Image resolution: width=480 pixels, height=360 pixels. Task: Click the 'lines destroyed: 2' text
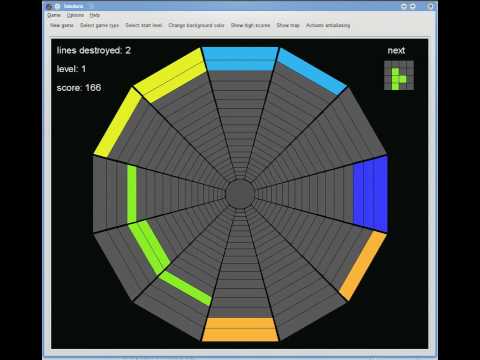(94, 50)
